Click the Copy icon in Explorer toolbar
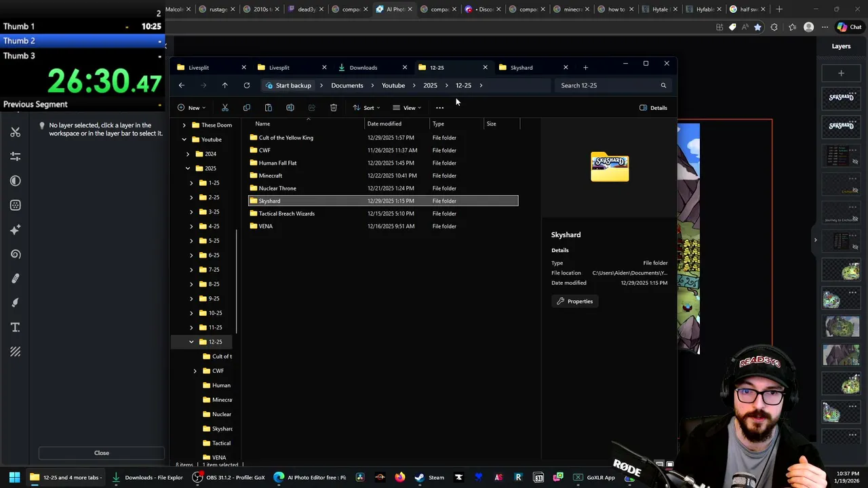This screenshot has width=868, height=488. point(247,108)
